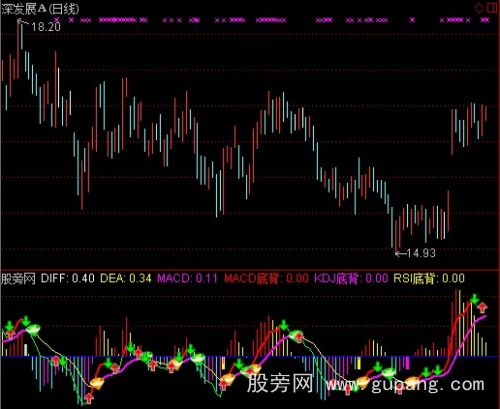Click the KDJ底背: 0.00 indicator label
This screenshot has height=409, width=500.
click(351, 278)
